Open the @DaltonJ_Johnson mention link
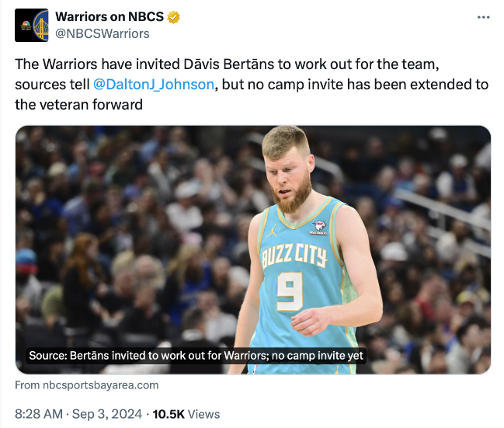504x428 pixels. pyautogui.click(x=154, y=85)
